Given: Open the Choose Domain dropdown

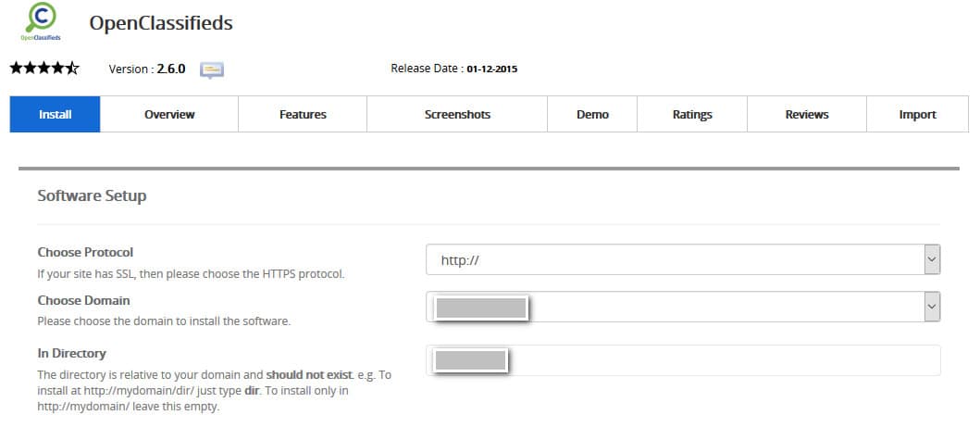Looking at the screenshot, I should tap(683, 308).
